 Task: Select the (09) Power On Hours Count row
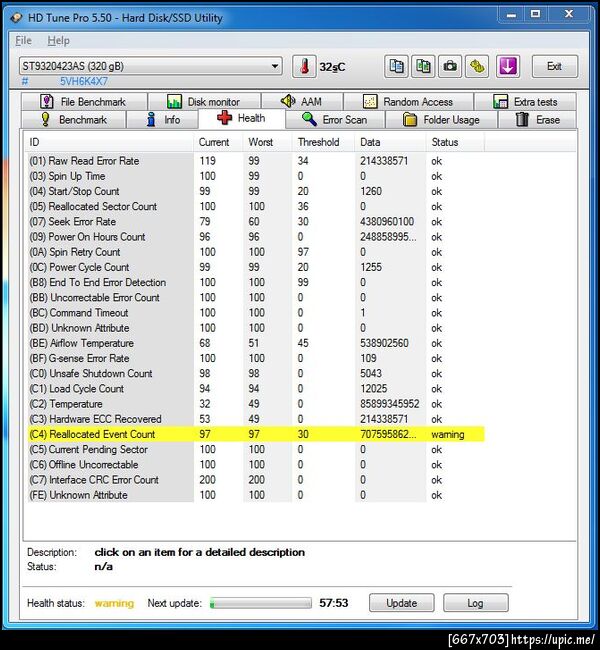(x=256, y=237)
